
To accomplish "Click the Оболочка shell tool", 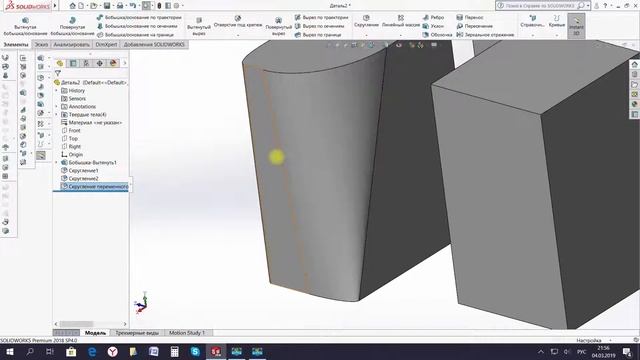I will point(437,35).
